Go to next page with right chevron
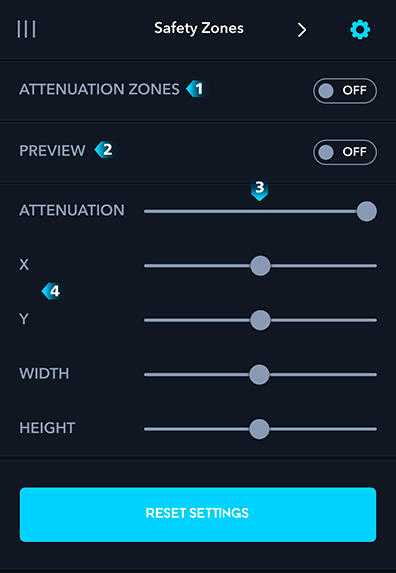396x573 pixels. 302,30
